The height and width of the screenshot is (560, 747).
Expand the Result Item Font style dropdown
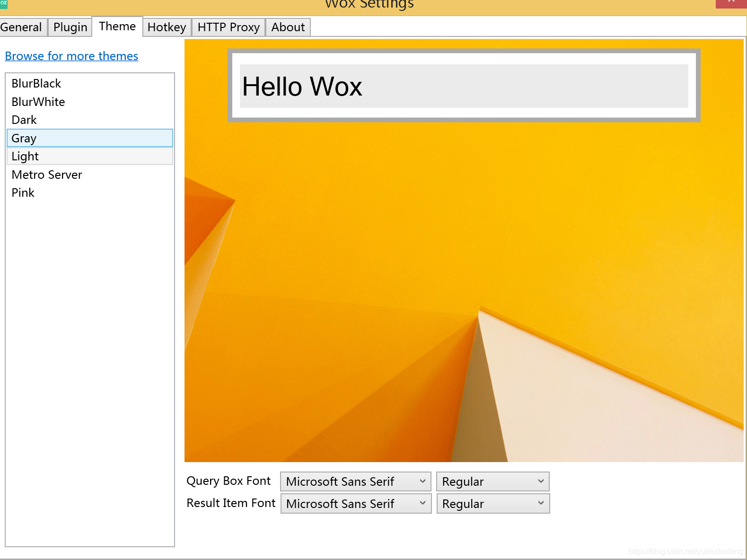click(492, 504)
